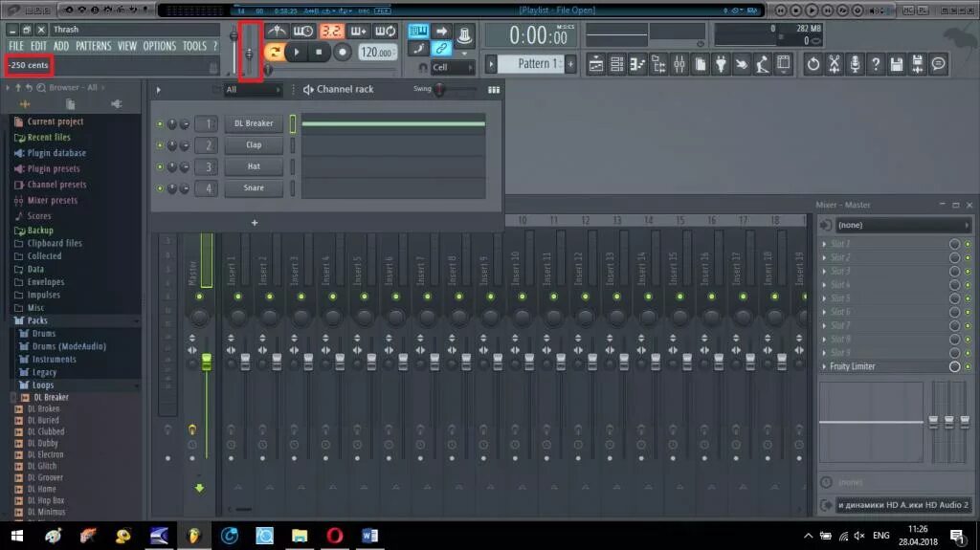Toggle the Snare channel select LED
Image resolution: width=980 pixels, height=550 pixels.
tap(293, 188)
